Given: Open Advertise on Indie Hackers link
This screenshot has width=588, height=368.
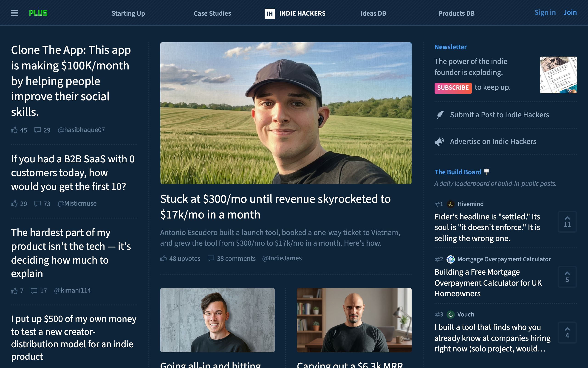Looking at the screenshot, I should [493, 141].
